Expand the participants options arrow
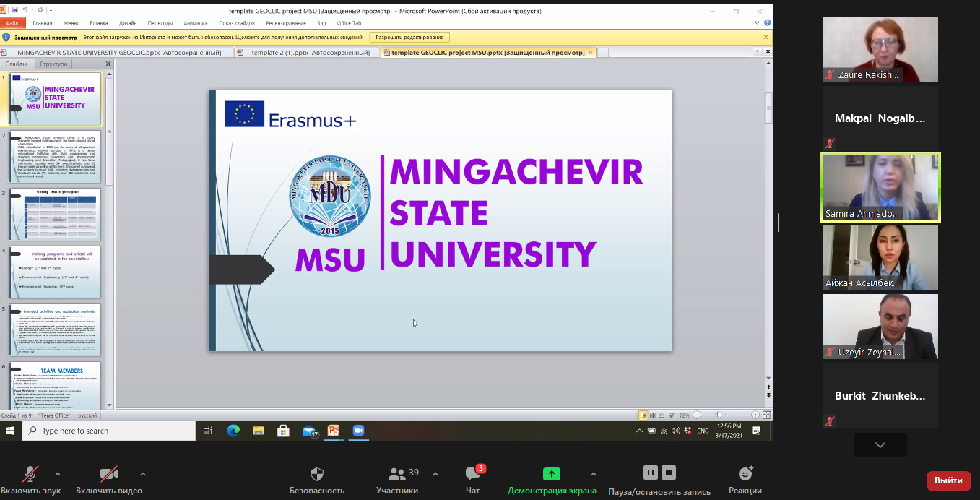The height and width of the screenshot is (500, 980). (x=435, y=474)
